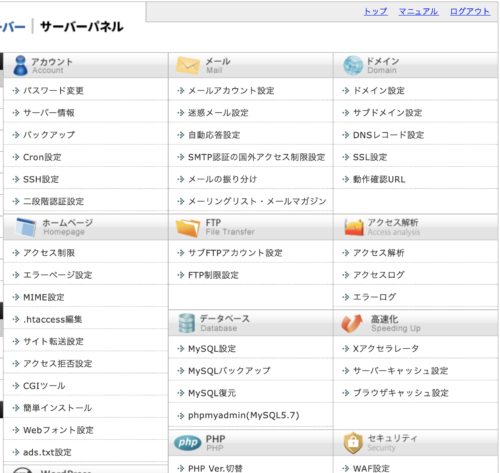Select .htaccess編集 under Homepage
The height and width of the screenshot is (473, 500).
click(52, 319)
